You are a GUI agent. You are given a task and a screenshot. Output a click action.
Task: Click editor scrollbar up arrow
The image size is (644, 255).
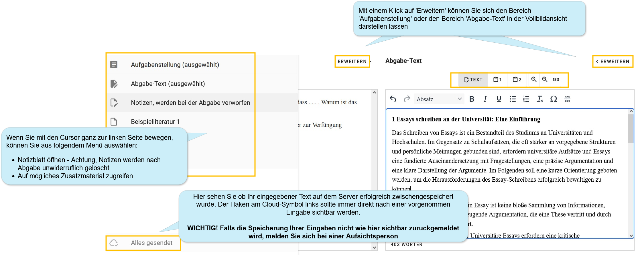click(x=631, y=111)
